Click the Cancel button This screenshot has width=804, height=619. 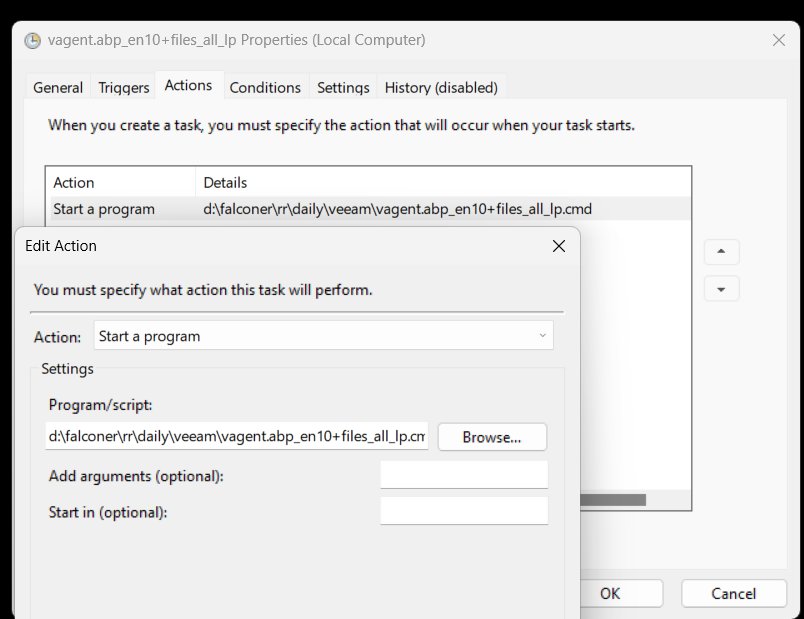(734, 593)
